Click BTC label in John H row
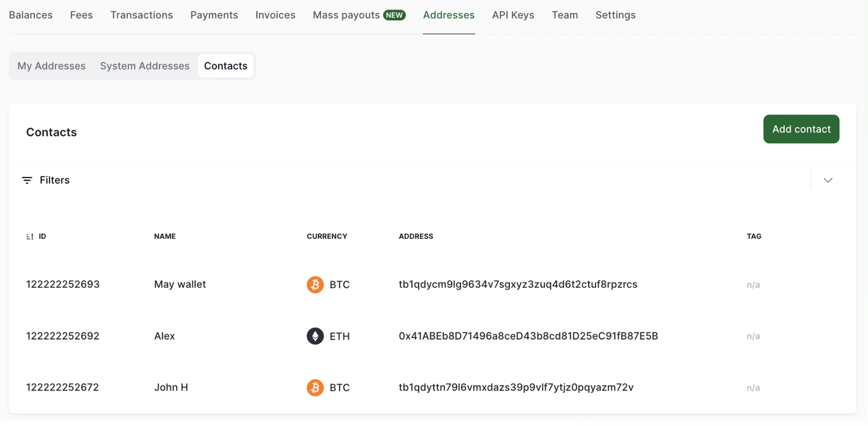The height and width of the screenshot is (426, 868). coord(340,388)
